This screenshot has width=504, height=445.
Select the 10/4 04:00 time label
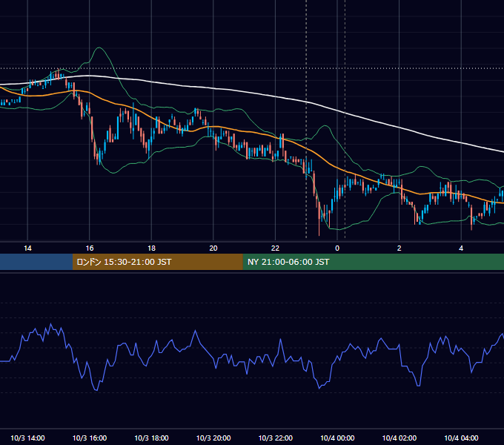461,438
